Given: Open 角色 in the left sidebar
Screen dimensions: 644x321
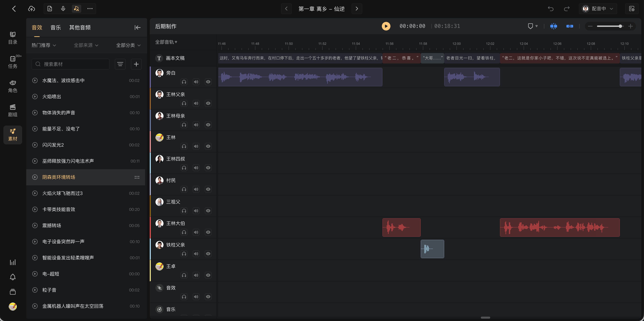Looking at the screenshot, I should coord(13,86).
